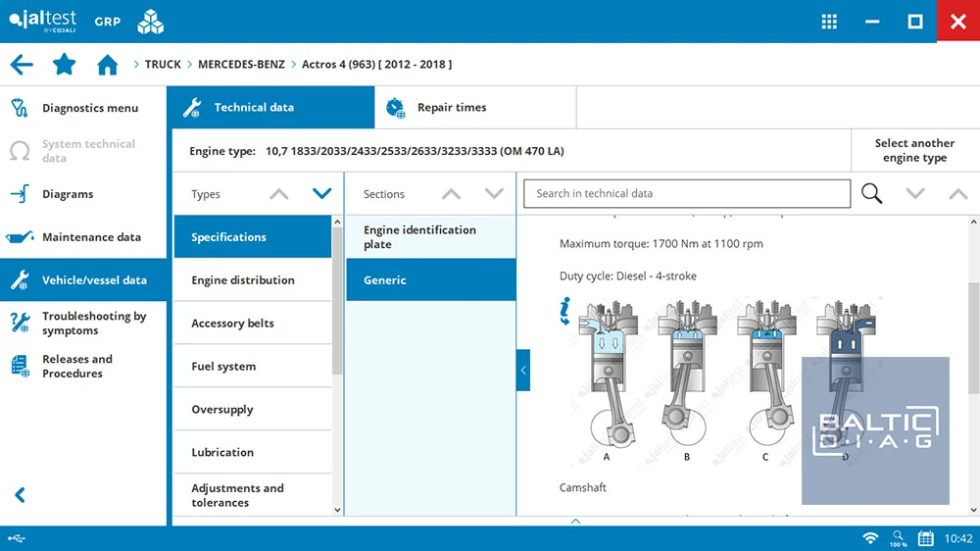This screenshot has width=980, height=551.
Task: Select Engine distribution type
Action: click(253, 280)
